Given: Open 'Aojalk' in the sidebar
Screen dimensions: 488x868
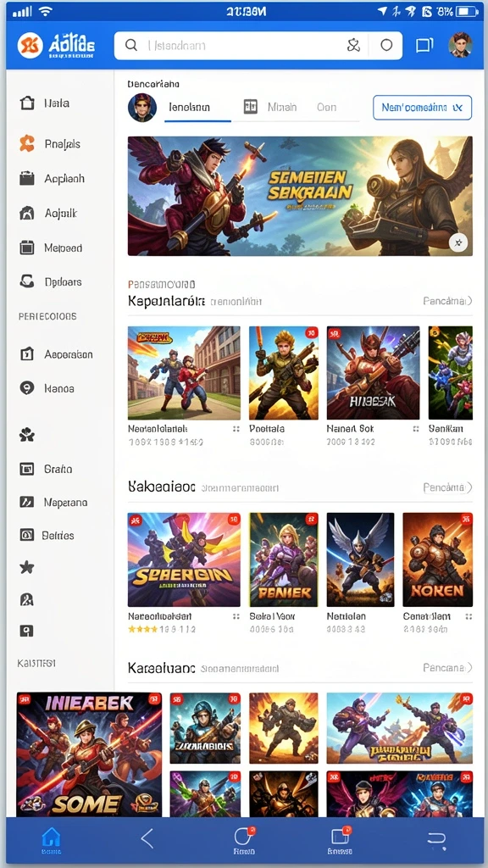Looking at the screenshot, I should pyautogui.click(x=61, y=213).
